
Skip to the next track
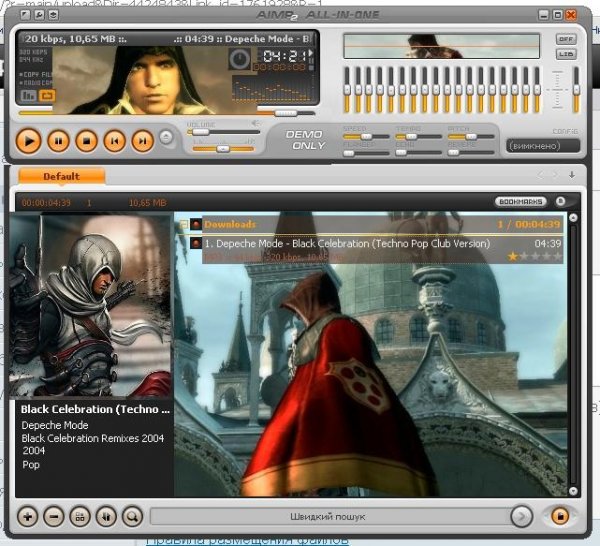coord(142,141)
